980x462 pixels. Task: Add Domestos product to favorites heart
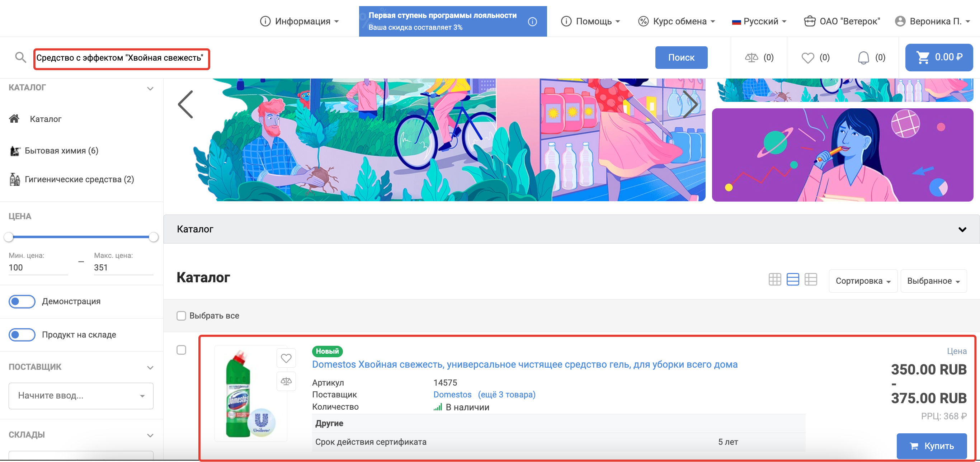coord(286,358)
